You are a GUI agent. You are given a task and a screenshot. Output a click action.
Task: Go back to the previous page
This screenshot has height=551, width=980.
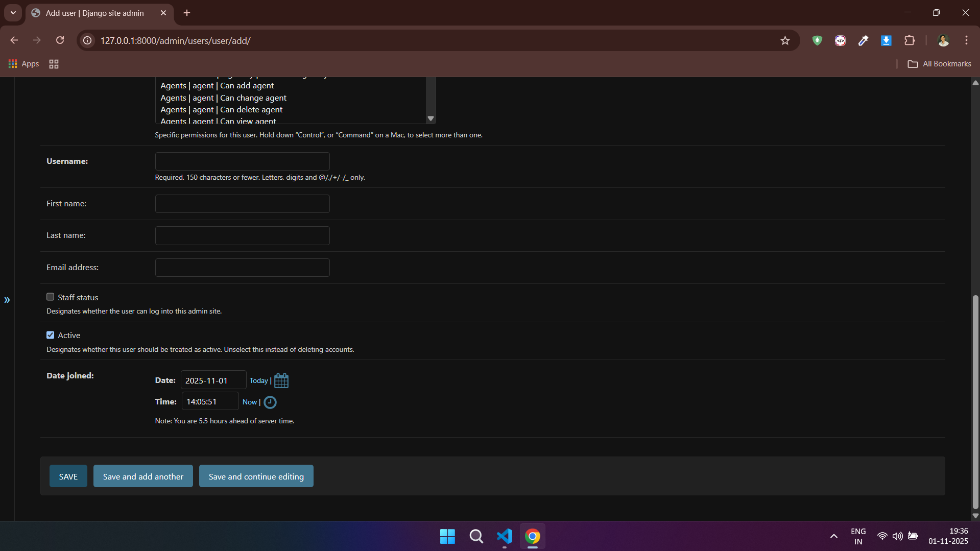tap(14, 40)
